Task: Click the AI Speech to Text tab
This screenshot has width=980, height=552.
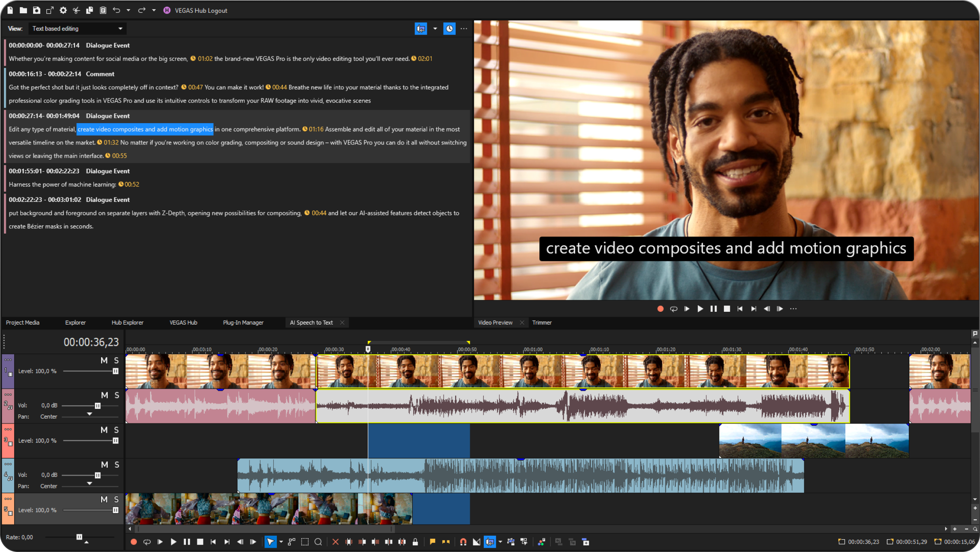Action: click(310, 322)
